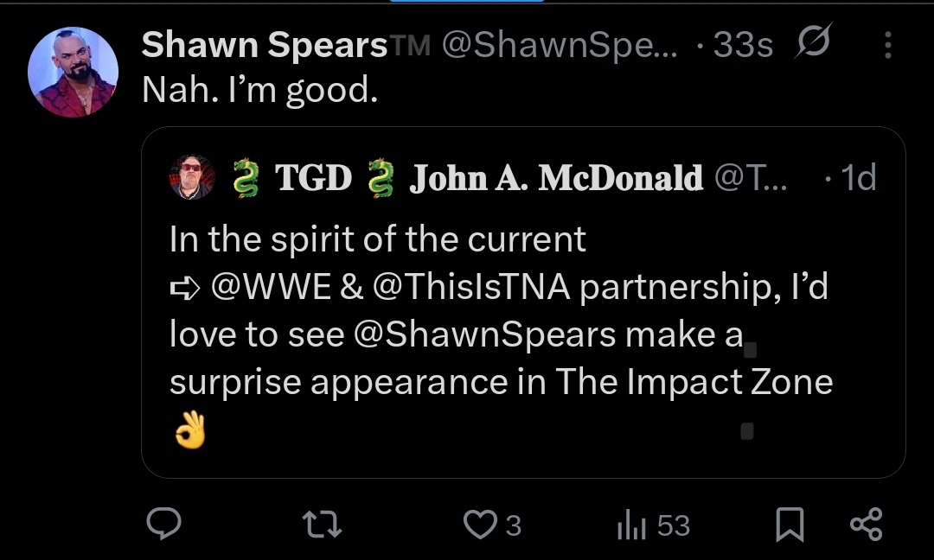934x560 pixels.
Task: Click the 1d timestamp on quoted tweet
Action: pos(856,178)
